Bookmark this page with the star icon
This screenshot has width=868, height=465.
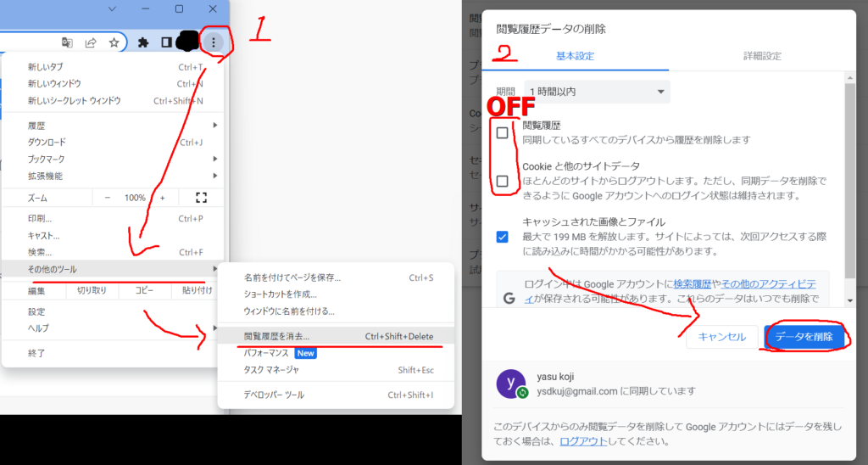(114, 42)
